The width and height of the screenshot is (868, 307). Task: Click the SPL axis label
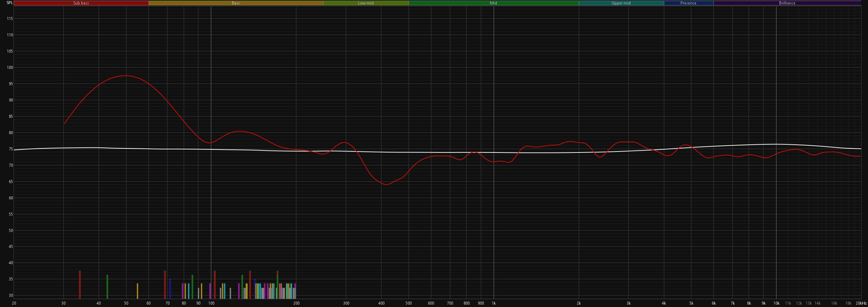coord(9,3)
